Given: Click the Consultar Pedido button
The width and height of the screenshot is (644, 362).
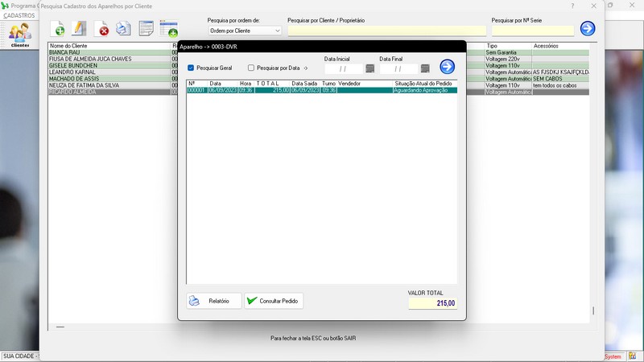Looking at the screenshot, I should pos(274,301).
